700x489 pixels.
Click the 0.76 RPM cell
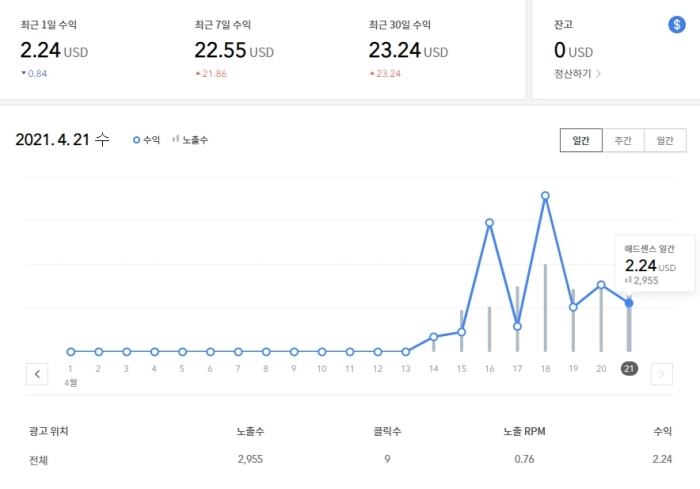(524, 459)
